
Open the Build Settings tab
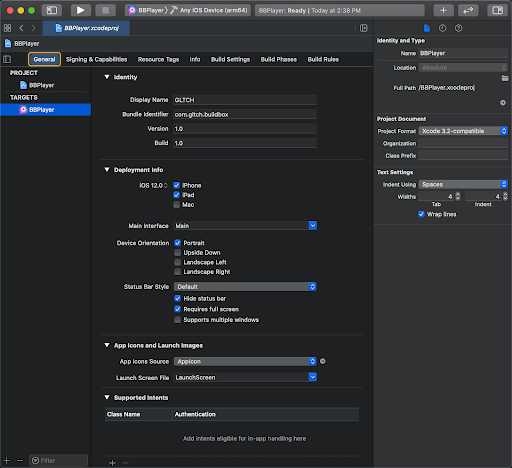click(x=230, y=59)
